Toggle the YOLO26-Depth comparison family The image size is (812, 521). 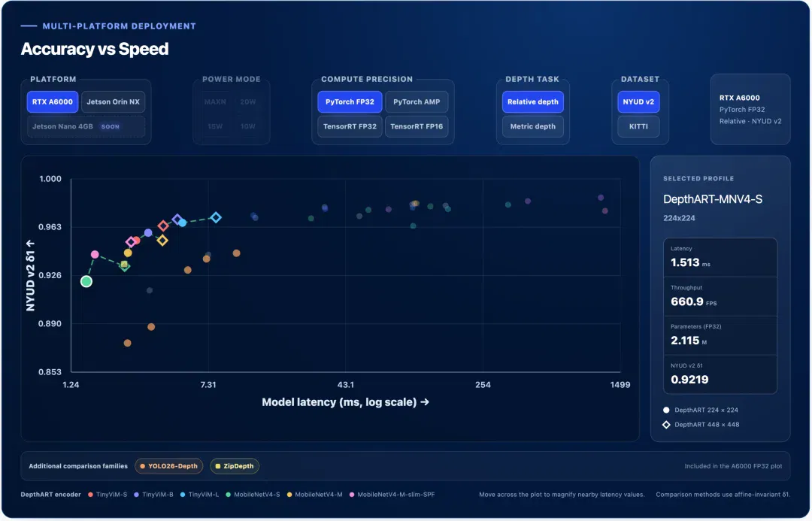(x=169, y=466)
